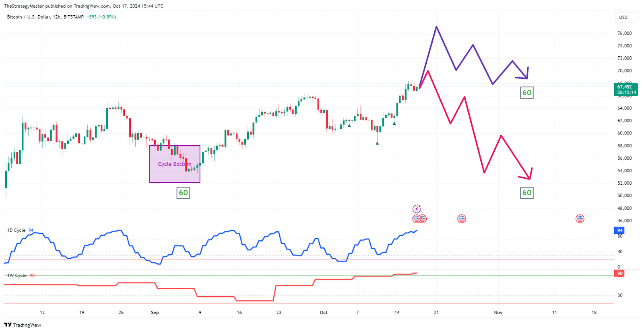The height and width of the screenshot is (332, 644).
Task: Click the +593 (+0.89%) price change value
Action: point(101,17)
